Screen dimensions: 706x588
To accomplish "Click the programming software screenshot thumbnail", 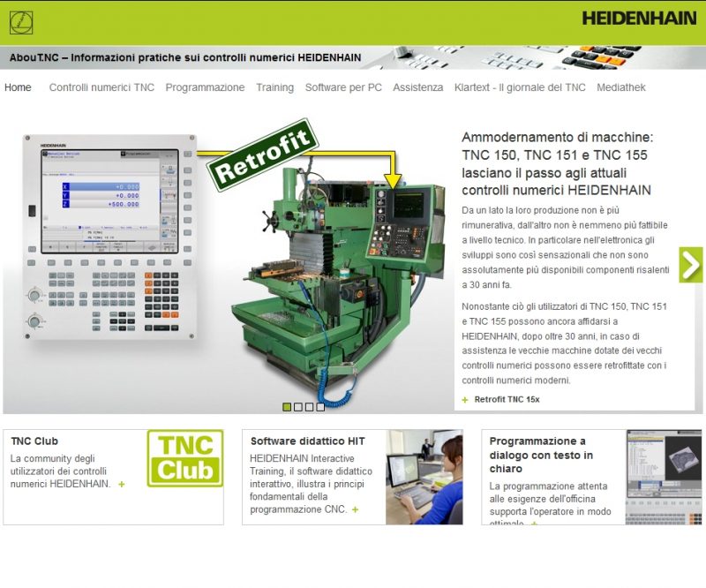I will click(664, 477).
